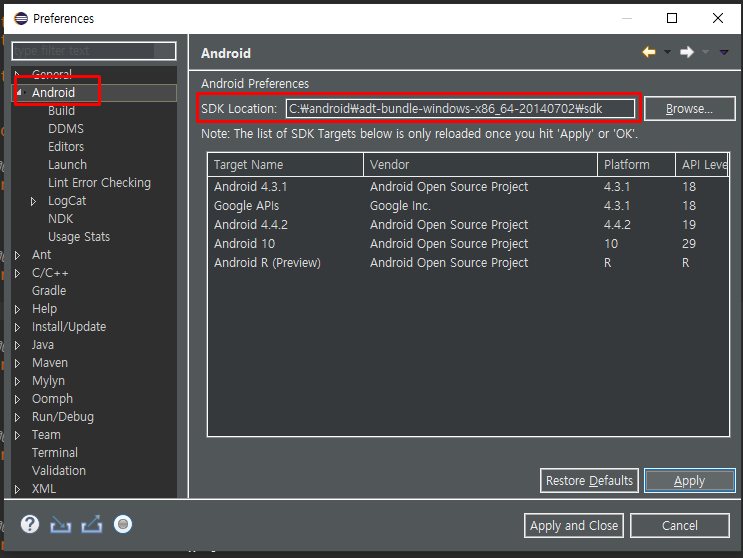Select DDMS preference page
The height and width of the screenshot is (558, 743).
(x=66, y=128)
